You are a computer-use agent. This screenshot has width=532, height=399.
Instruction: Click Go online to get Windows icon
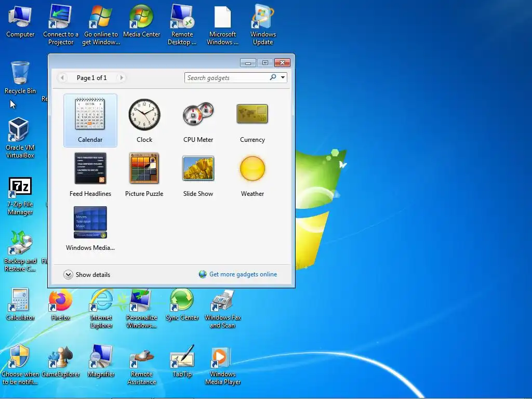[x=101, y=24]
